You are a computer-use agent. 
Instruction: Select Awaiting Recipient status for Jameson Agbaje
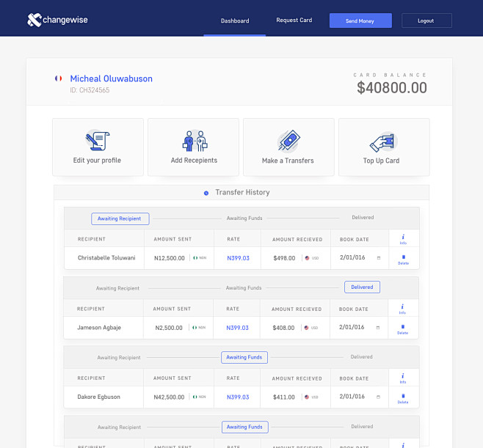click(117, 288)
